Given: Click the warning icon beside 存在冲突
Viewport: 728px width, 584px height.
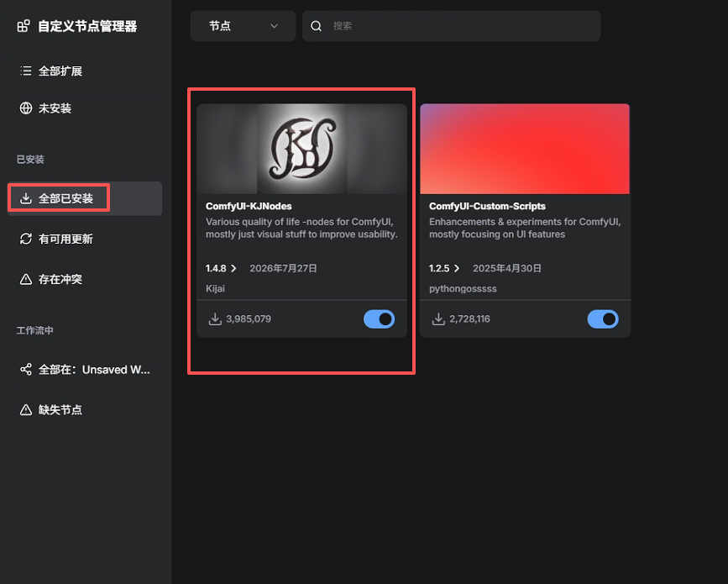Looking at the screenshot, I should coord(26,279).
